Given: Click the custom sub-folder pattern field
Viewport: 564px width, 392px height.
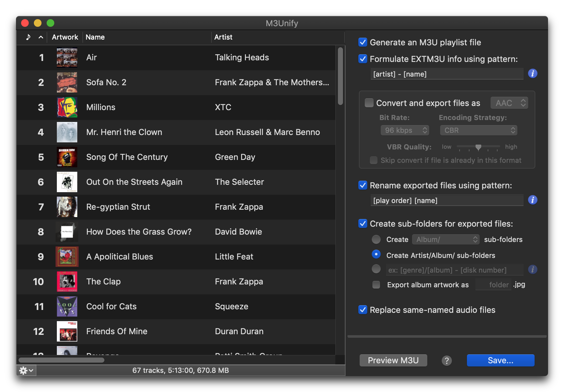Looking at the screenshot, I should pyautogui.click(x=454, y=270).
